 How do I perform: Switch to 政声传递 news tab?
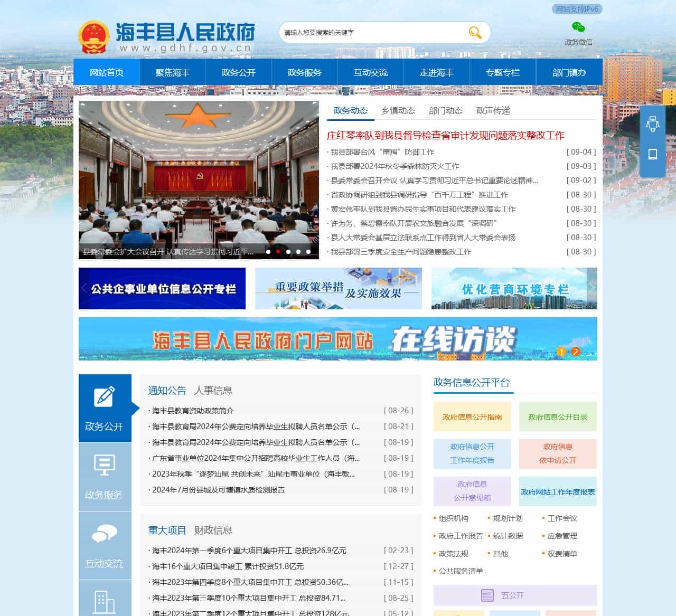pos(493,110)
